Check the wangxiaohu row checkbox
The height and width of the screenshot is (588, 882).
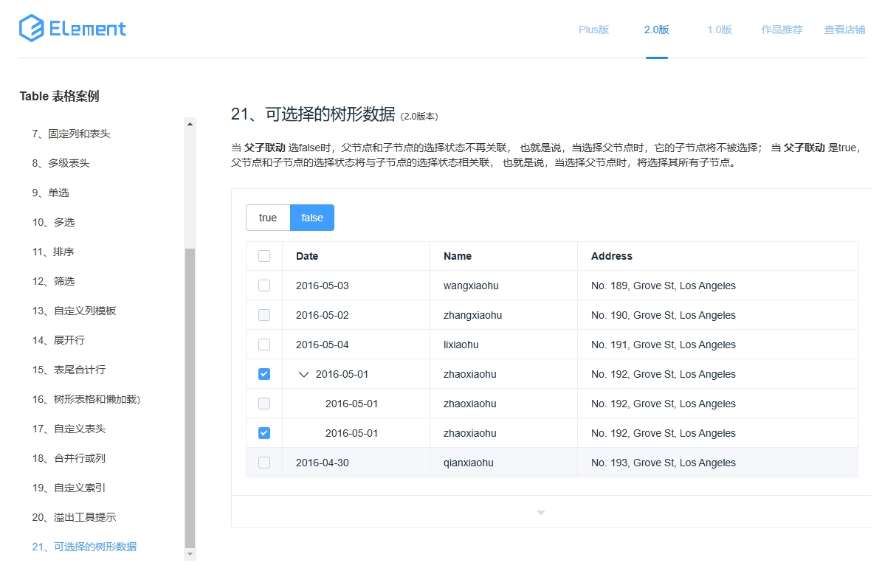coord(264,286)
